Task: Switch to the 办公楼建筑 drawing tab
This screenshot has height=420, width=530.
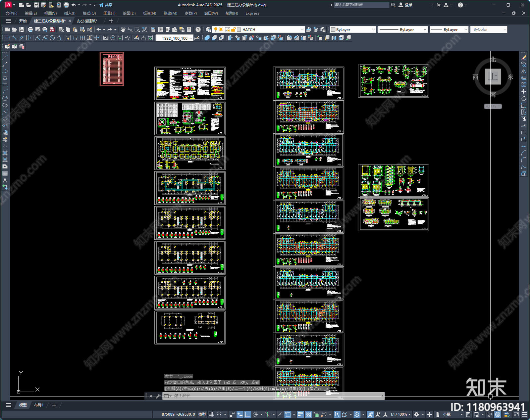Action: click(x=87, y=21)
